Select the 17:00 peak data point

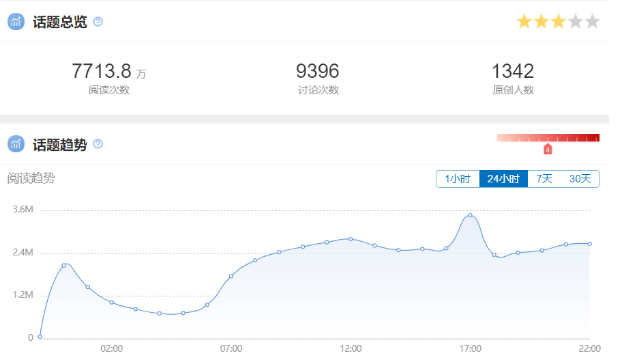pyautogui.click(x=470, y=215)
